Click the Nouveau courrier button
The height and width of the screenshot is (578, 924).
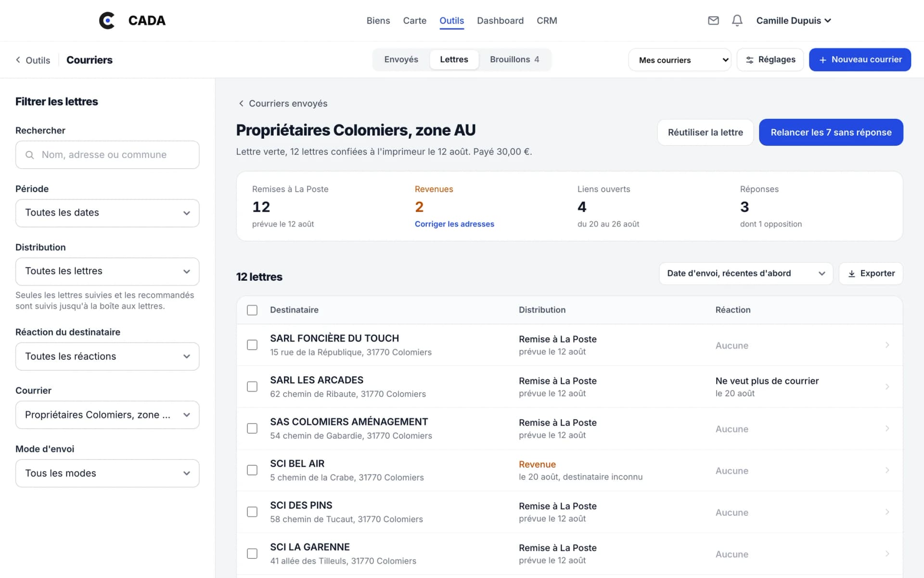(860, 60)
